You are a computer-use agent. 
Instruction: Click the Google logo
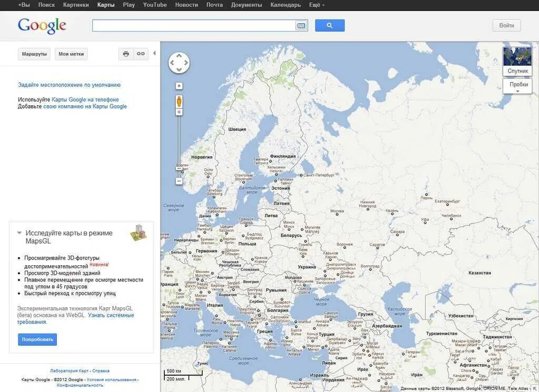point(42,26)
